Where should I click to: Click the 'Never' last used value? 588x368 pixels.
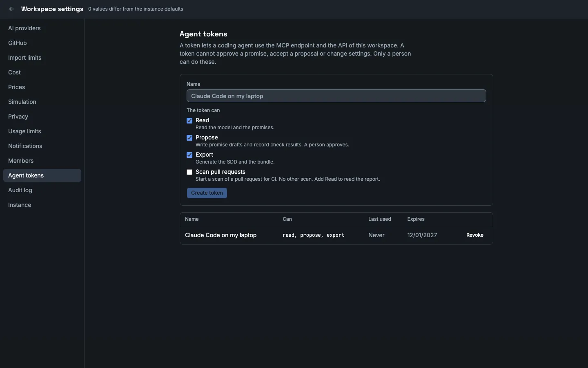point(376,235)
